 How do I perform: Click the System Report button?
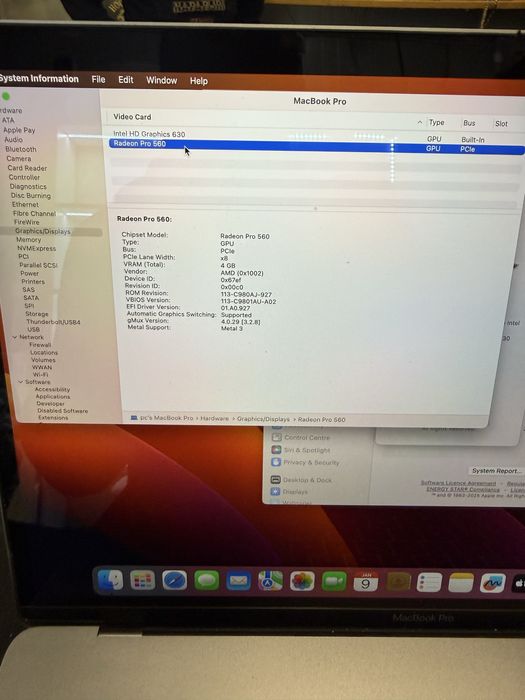point(496,471)
